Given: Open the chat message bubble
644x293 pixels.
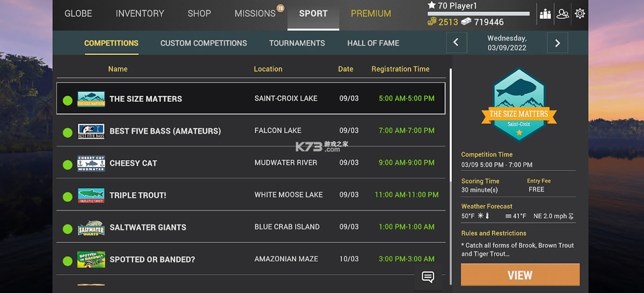Looking at the screenshot, I should (x=428, y=277).
